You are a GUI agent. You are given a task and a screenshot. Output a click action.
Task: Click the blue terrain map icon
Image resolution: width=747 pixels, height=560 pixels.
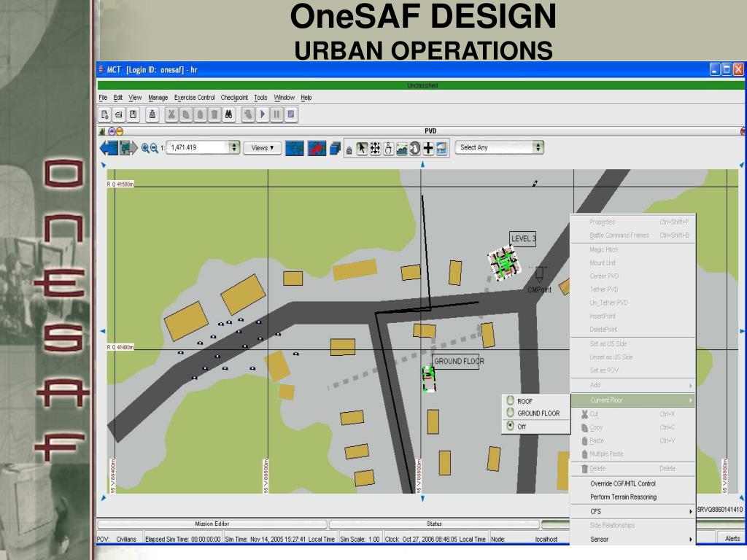[295, 148]
